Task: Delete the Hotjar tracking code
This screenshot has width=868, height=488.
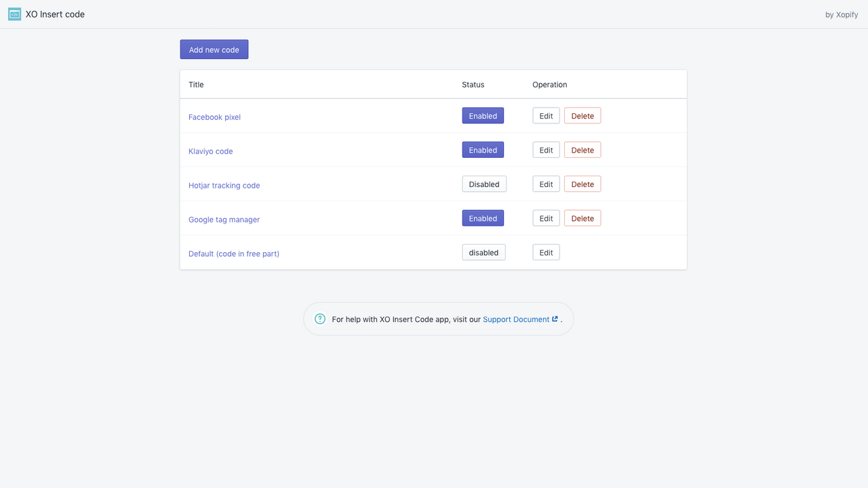Action: click(583, 184)
